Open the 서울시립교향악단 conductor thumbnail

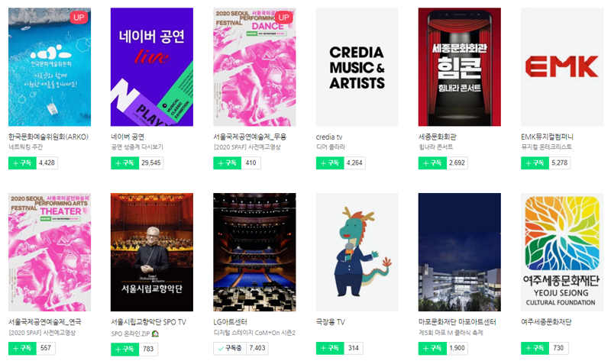click(x=151, y=253)
